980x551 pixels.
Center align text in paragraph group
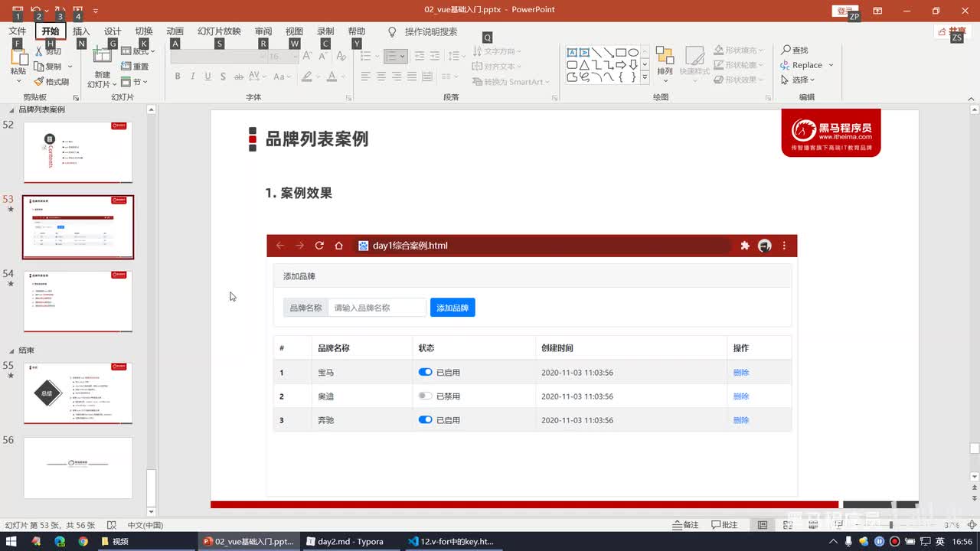(381, 77)
